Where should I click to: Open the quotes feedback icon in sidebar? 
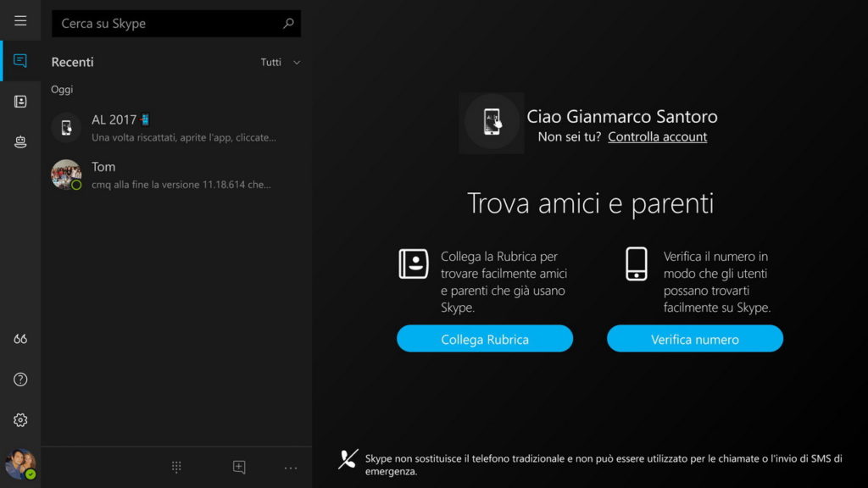coord(20,339)
